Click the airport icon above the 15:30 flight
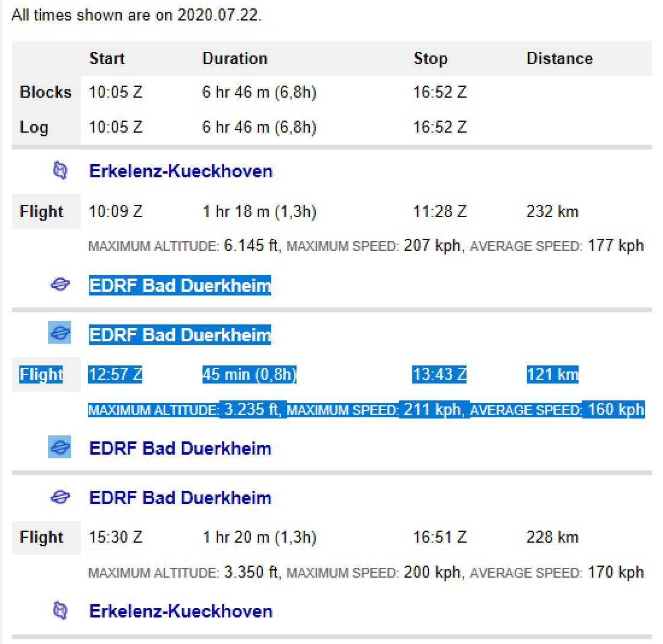The width and height of the screenshot is (663, 644). [x=60, y=497]
